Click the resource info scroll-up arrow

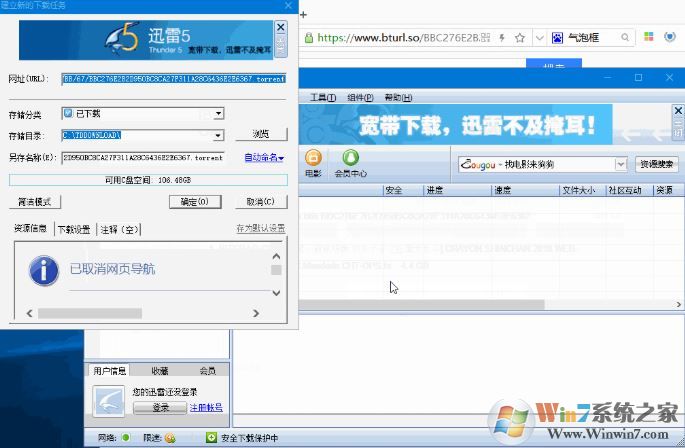pos(276,256)
